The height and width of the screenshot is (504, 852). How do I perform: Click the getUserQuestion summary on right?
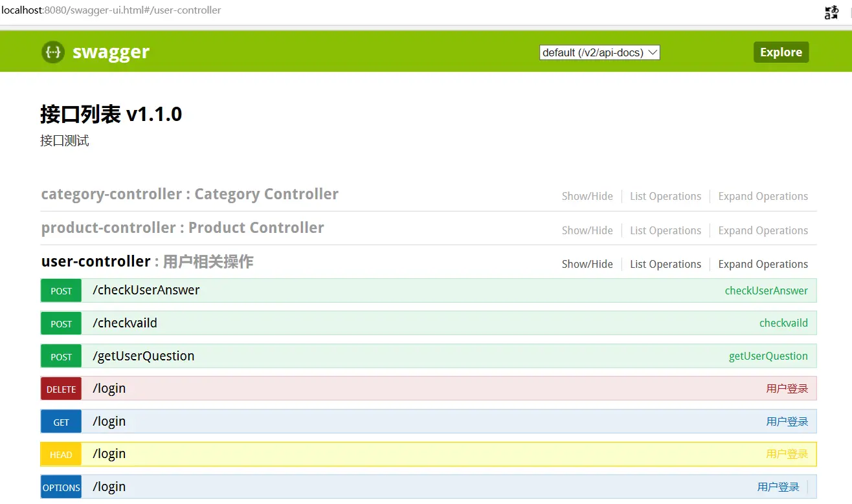click(768, 356)
